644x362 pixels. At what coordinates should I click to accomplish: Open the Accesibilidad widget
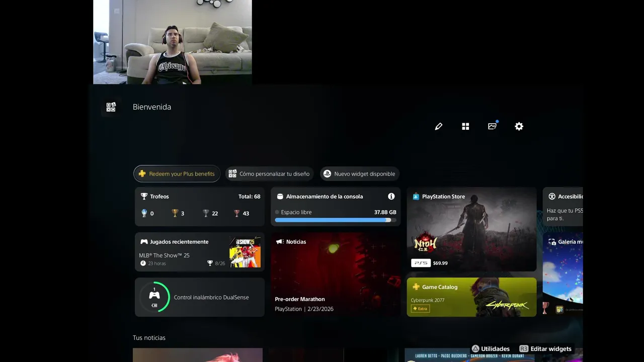point(562,207)
